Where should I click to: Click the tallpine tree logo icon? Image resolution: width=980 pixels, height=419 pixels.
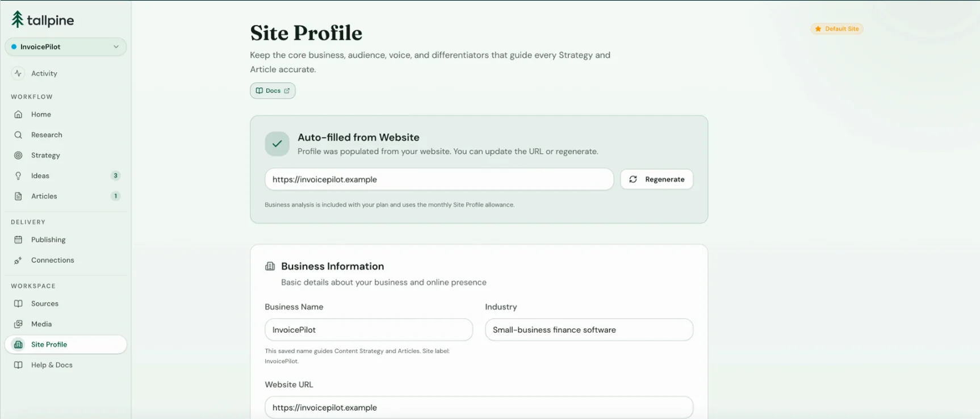coord(18,20)
